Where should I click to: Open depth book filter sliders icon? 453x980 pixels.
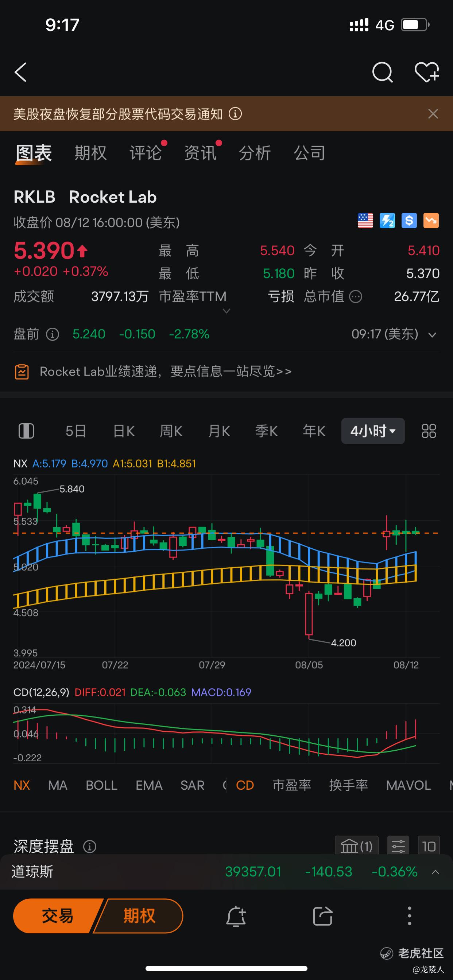(398, 846)
